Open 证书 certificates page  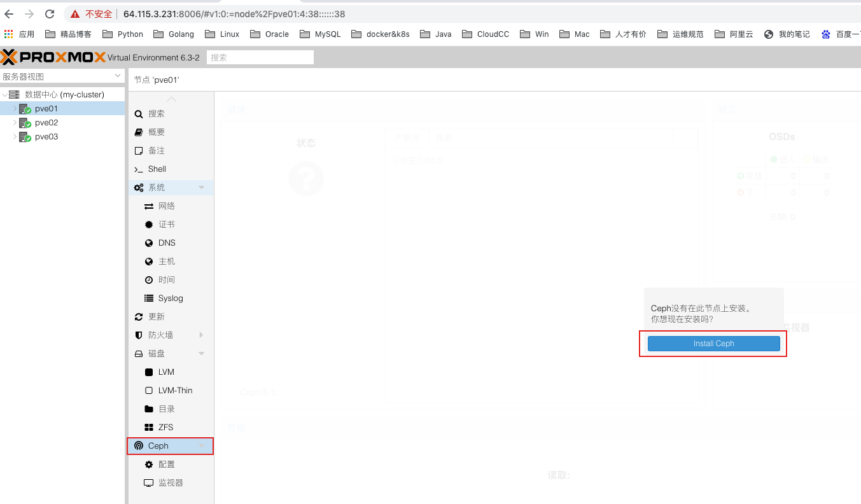point(171,225)
